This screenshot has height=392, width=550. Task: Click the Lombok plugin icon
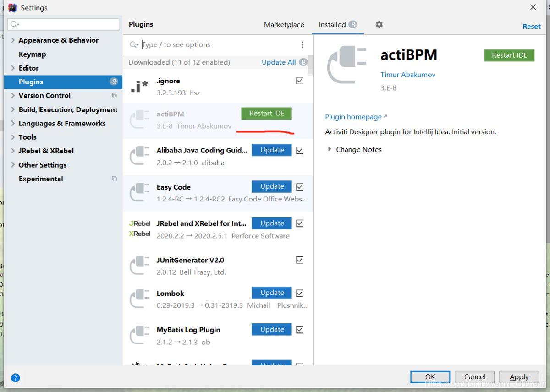point(139,299)
